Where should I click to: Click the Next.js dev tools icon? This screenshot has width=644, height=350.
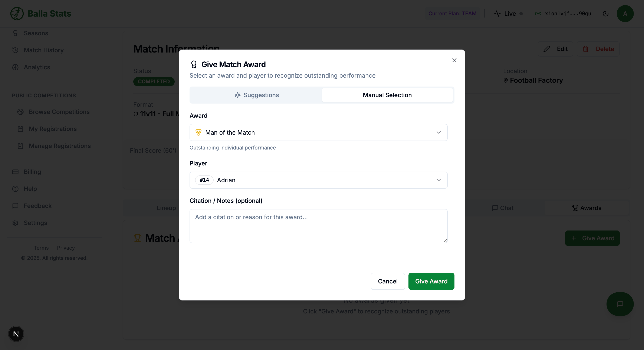point(16,334)
